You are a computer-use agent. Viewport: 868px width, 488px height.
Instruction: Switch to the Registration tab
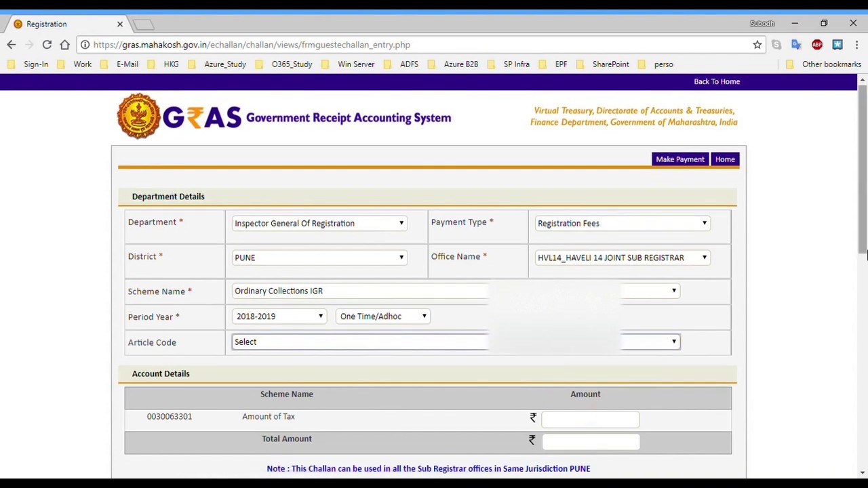(x=68, y=24)
